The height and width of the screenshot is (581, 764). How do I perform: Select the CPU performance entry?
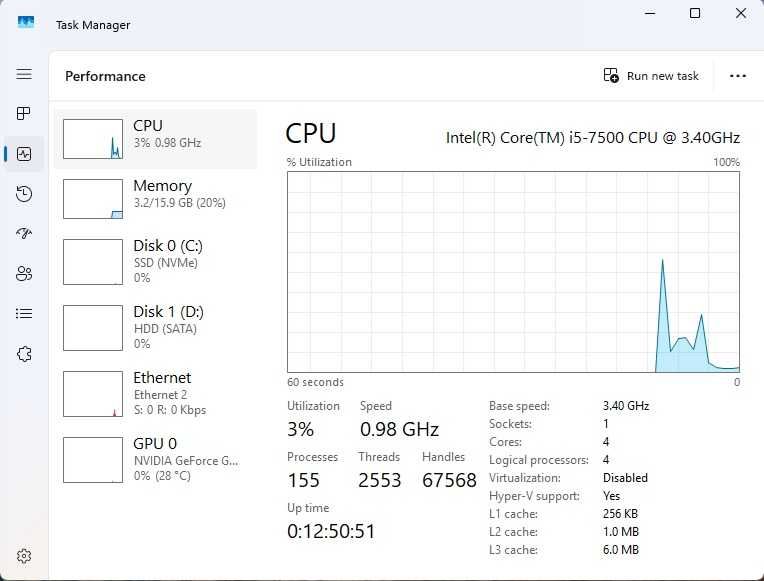pyautogui.click(x=155, y=139)
